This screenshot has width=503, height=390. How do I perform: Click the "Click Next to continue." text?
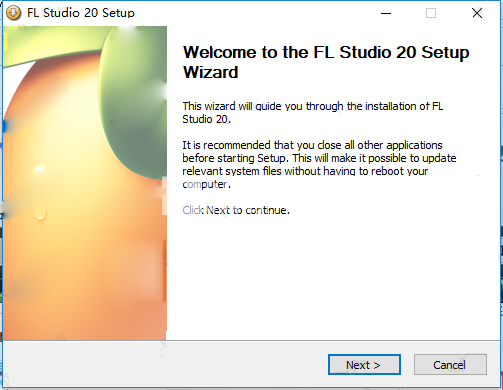coord(236,210)
